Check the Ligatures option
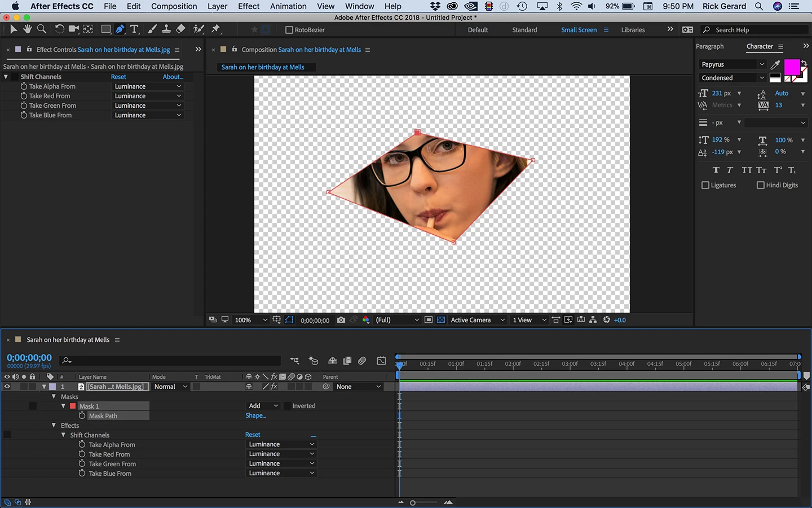The height and width of the screenshot is (508, 812). coord(705,185)
